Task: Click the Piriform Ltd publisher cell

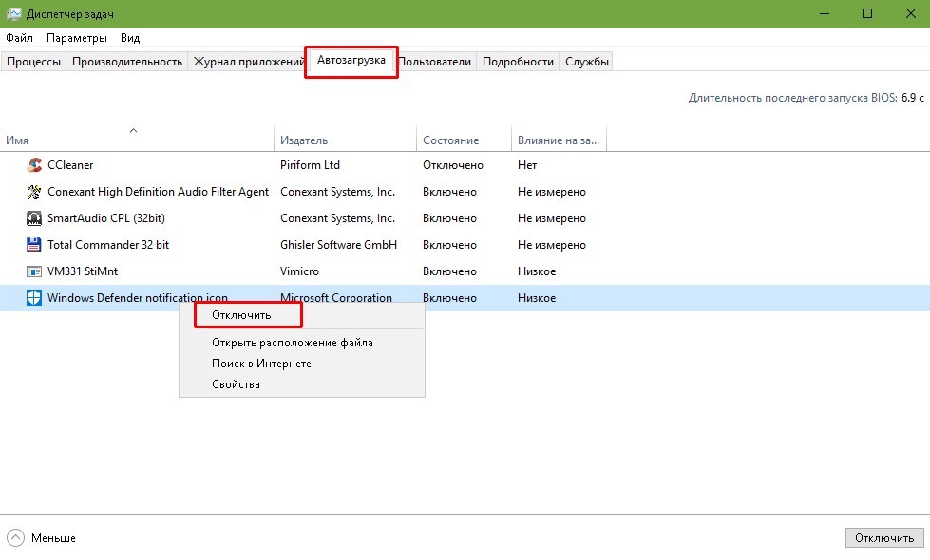Action: pos(310,165)
